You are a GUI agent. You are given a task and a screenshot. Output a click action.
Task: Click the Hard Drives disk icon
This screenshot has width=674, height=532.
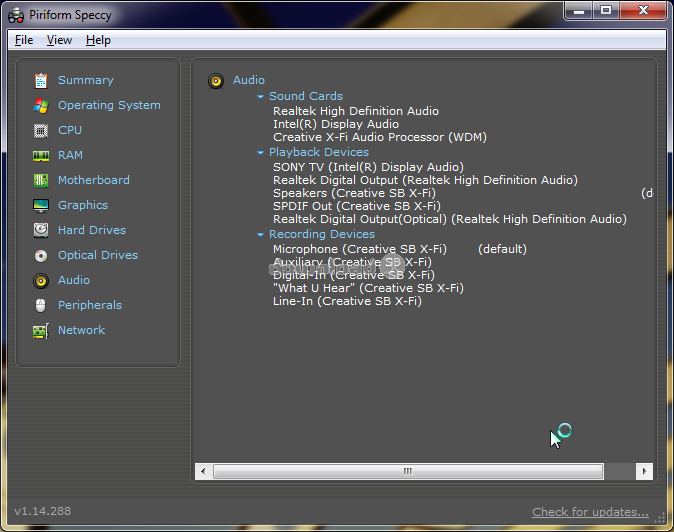pos(41,230)
